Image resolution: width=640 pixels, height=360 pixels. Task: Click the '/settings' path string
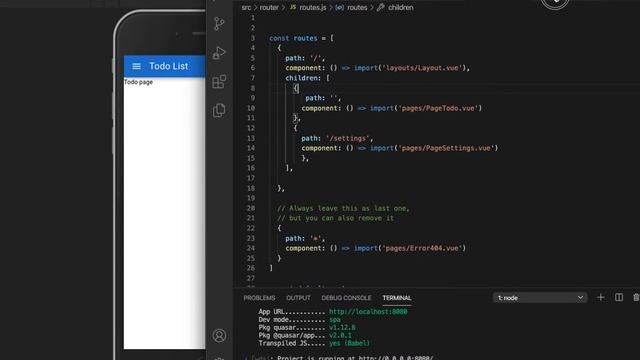click(348, 138)
